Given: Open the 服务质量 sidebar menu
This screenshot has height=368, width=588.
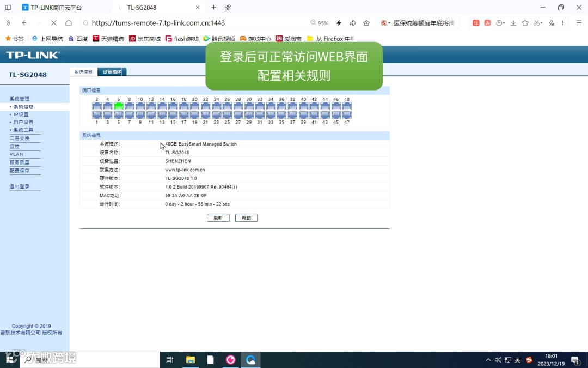Looking at the screenshot, I should (20, 162).
